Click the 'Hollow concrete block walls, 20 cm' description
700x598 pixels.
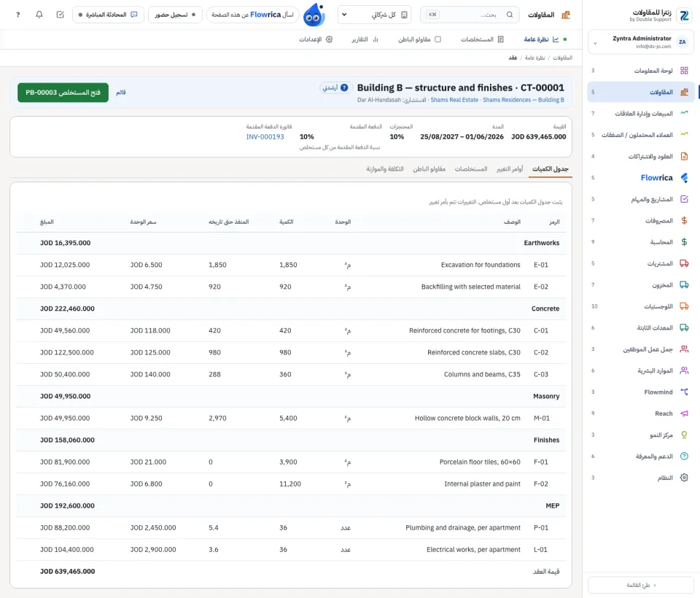[x=467, y=418]
